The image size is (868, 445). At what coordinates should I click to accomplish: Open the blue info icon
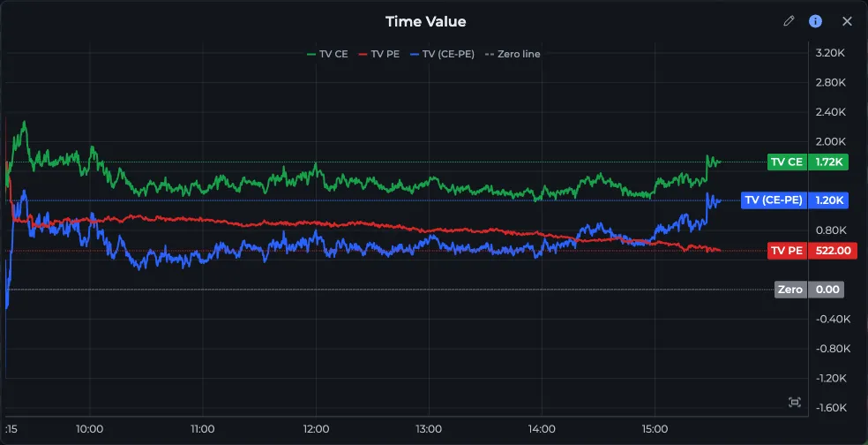pyautogui.click(x=815, y=21)
